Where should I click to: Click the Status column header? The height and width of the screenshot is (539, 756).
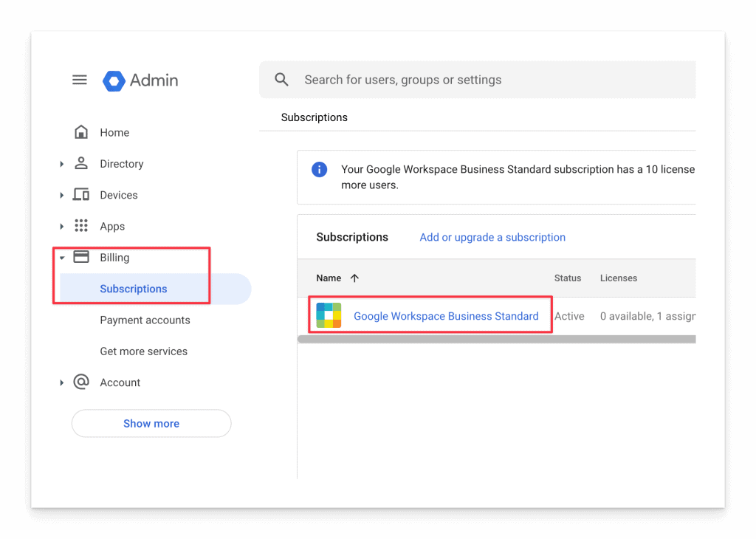click(568, 278)
